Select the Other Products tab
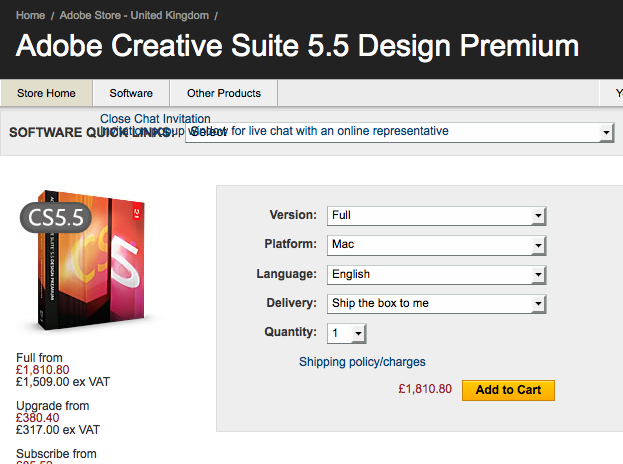Screen dimensions: 623x464 [223, 93]
